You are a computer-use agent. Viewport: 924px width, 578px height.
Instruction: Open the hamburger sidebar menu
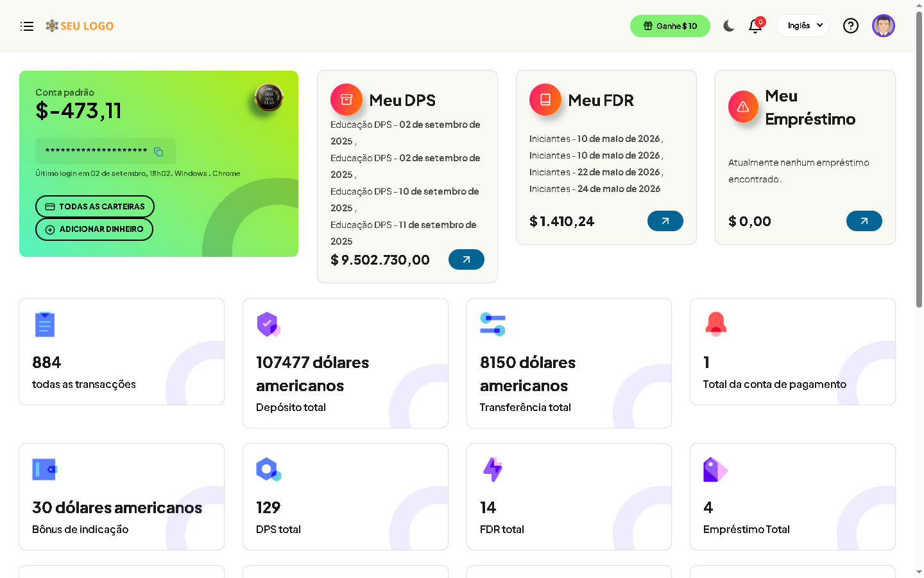click(x=27, y=26)
